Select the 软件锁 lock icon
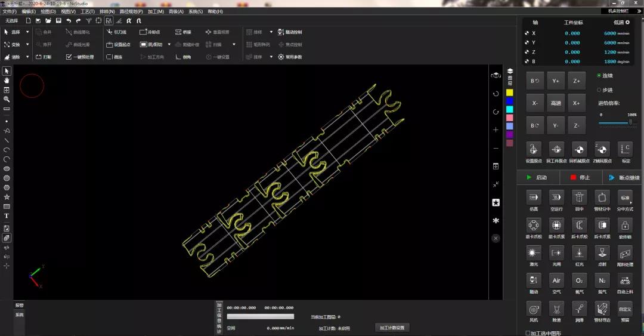The height and width of the screenshot is (336, 644). [x=624, y=226]
